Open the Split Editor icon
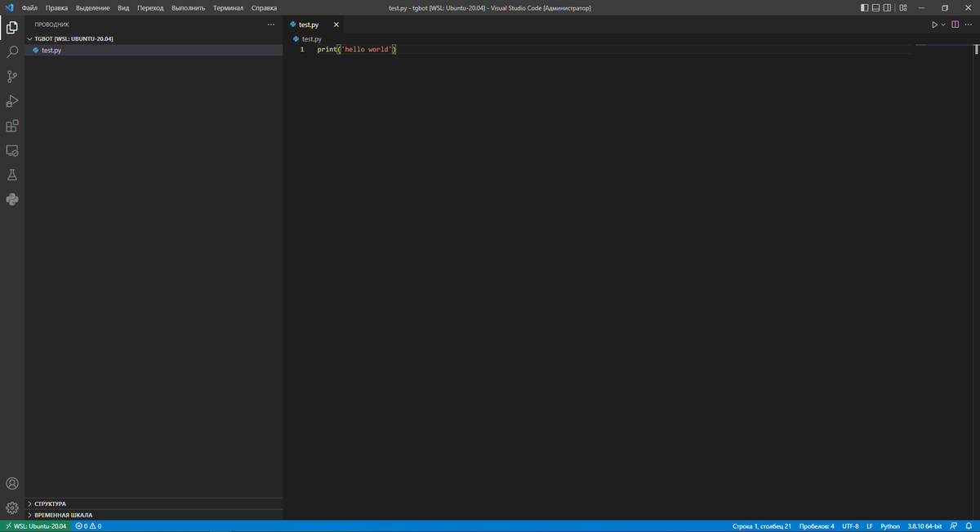This screenshot has height=532, width=980. (x=954, y=24)
